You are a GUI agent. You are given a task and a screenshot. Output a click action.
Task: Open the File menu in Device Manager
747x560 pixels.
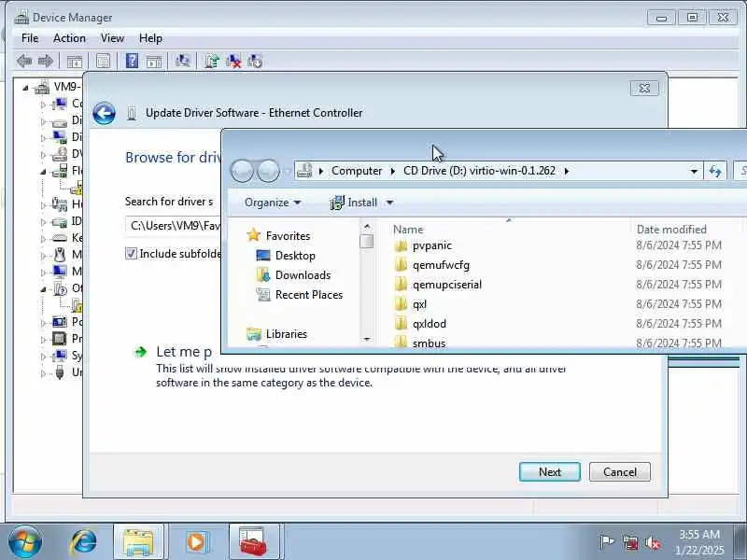[30, 38]
